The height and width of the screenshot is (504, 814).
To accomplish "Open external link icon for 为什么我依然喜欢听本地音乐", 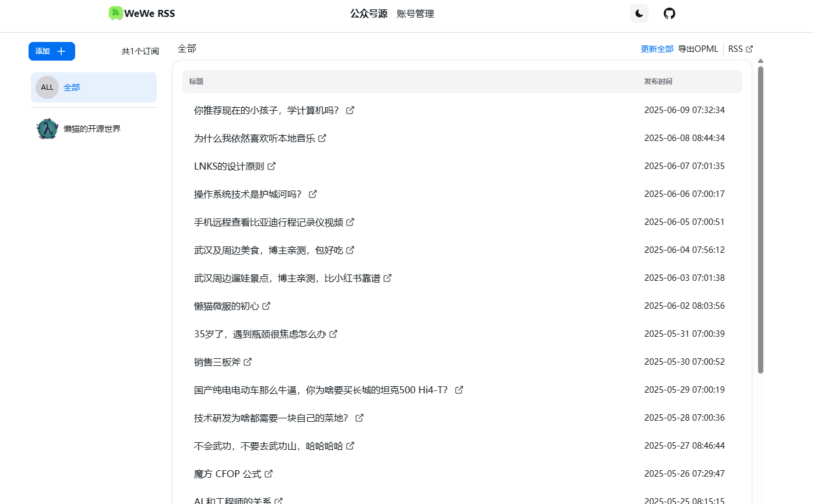I will pyautogui.click(x=322, y=138).
